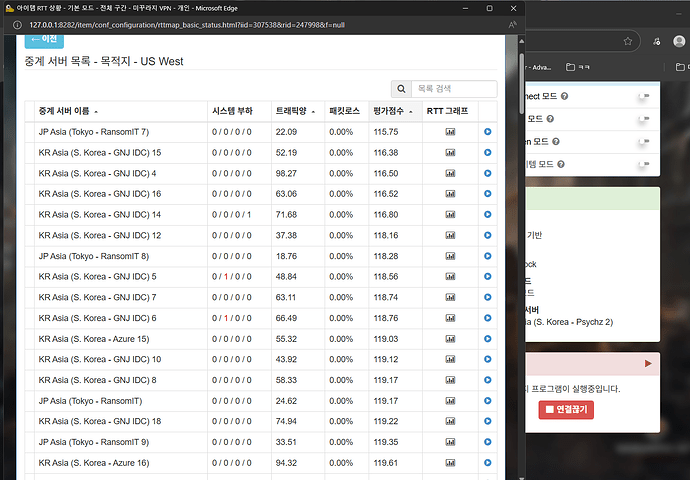
Task: Click the 이전 back button
Action: point(44,39)
